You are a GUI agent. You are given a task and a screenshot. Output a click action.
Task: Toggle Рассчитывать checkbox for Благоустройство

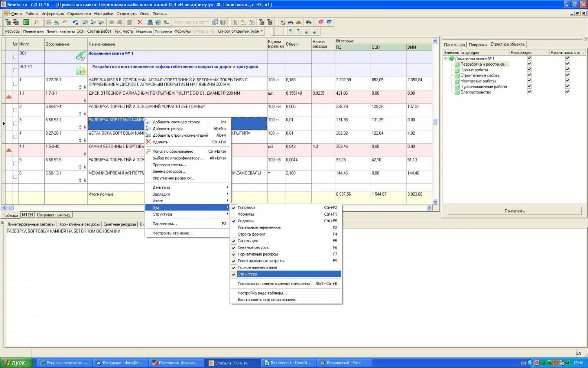(x=567, y=92)
